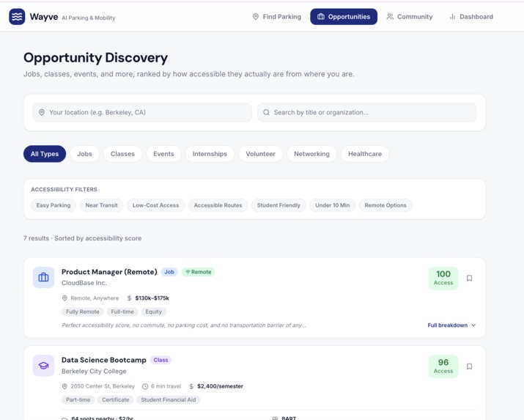Click the green Remote badge
The width and height of the screenshot is (524, 420).
pos(198,272)
